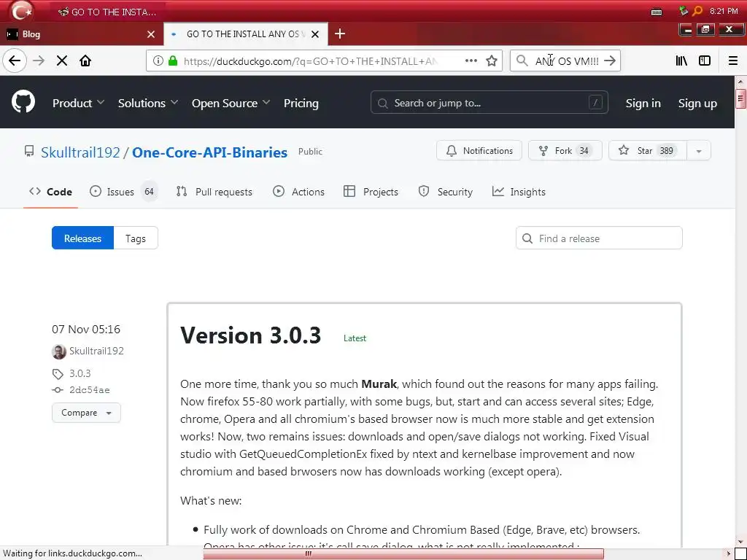The height and width of the screenshot is (560, 747).
Task: Click the green network tray icon
Action: coord(684,11)
